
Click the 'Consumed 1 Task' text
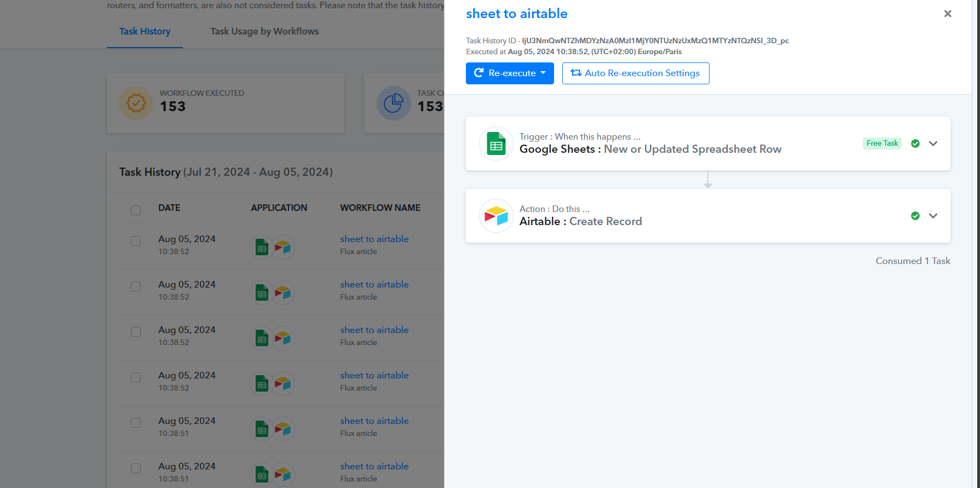coord(913,261)
